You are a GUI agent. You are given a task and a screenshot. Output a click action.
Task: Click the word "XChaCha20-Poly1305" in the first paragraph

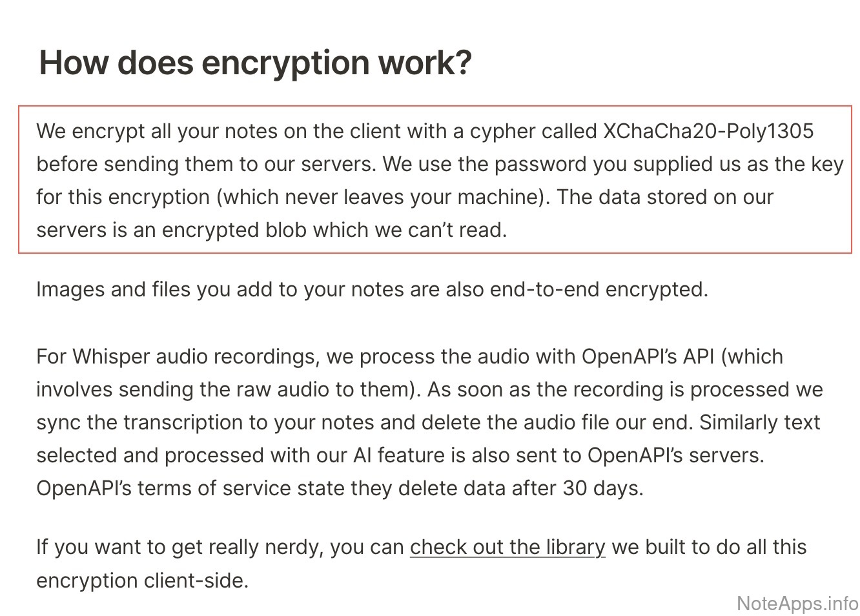(708, 131)
